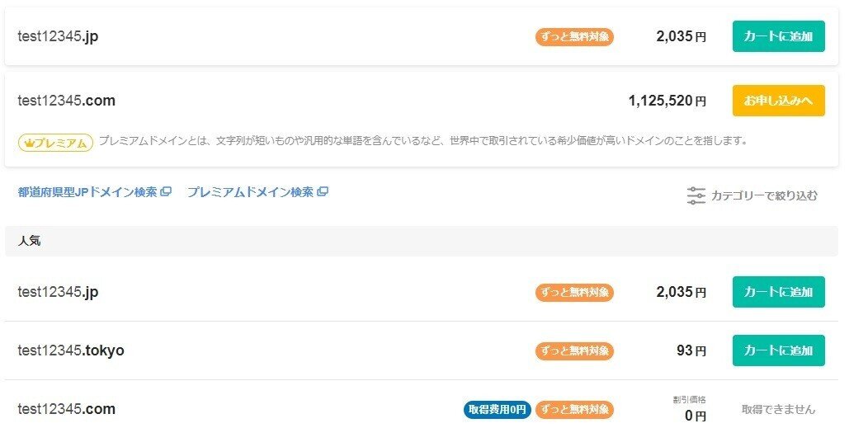Select test12345.tokyo domain name text
The width and height of the screenshot is (868, 428).
click(x=71, y=350)
